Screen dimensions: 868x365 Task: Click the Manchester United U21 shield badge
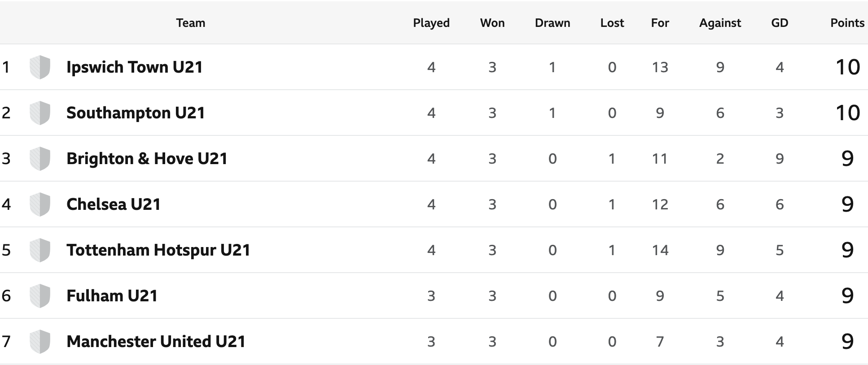click(x=39, y=342)
